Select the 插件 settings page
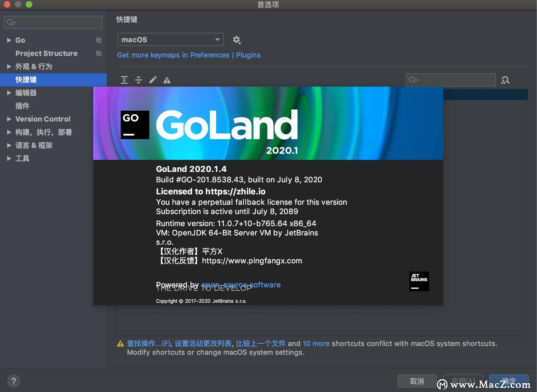 coord(22,106)
